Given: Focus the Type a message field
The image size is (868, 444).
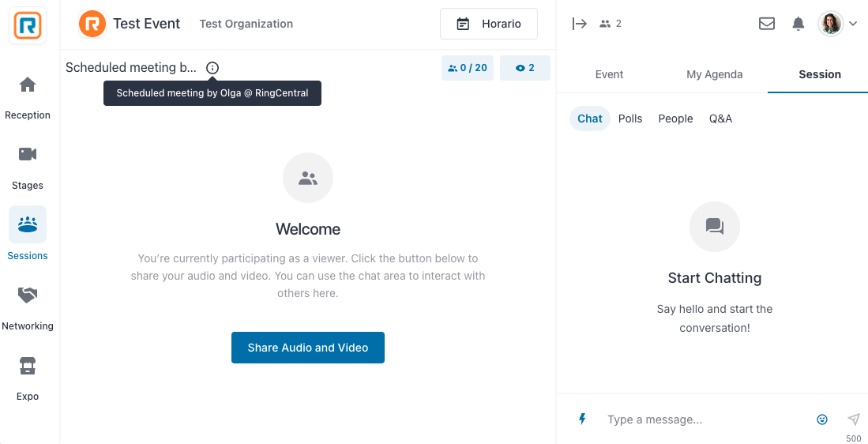Looking at the screenshot, I should pyautogui.click(x=706, y=420).
